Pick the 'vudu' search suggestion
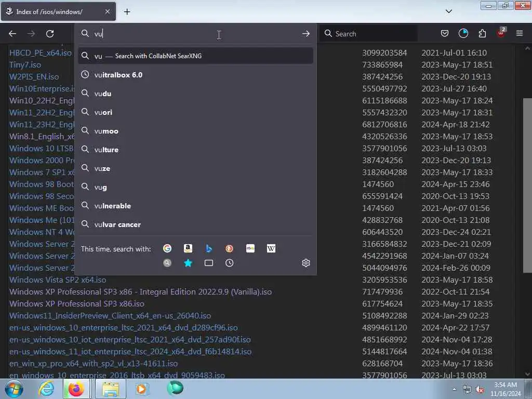 [195, 94]
